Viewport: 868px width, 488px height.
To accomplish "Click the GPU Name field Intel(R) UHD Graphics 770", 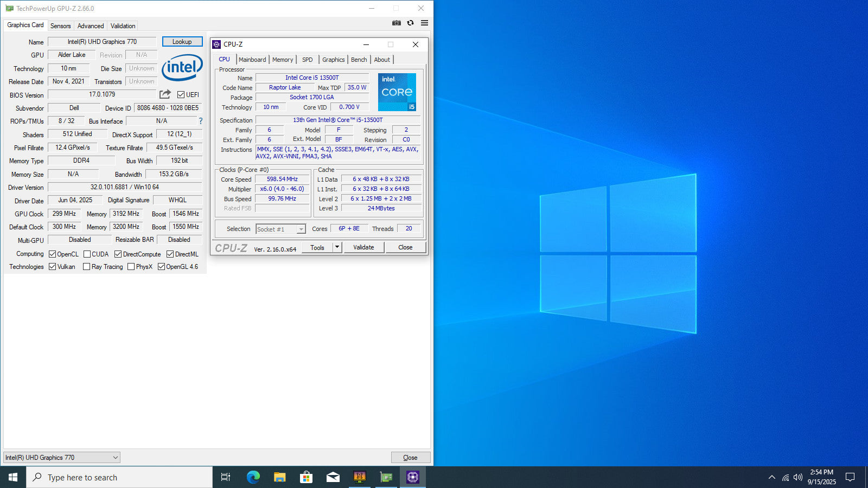I will [102, 42].
